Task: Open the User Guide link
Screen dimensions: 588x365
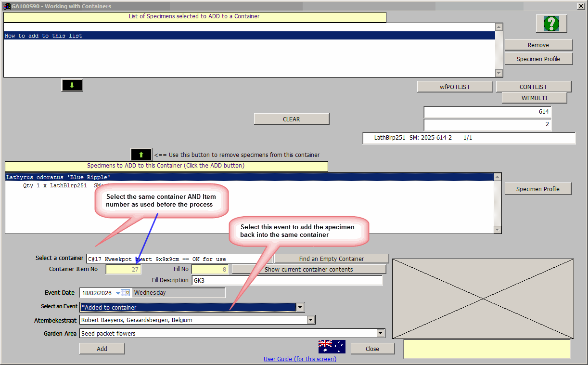Action: coord(300,359)
